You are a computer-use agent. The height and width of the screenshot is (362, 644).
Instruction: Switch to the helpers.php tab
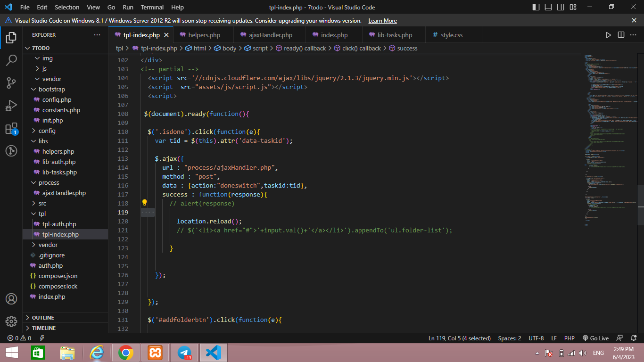(204, 35)
